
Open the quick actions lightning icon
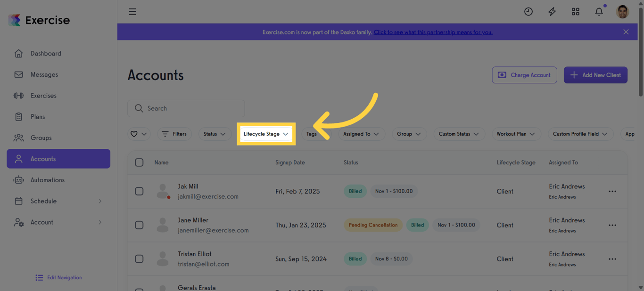tap(552, 11)
